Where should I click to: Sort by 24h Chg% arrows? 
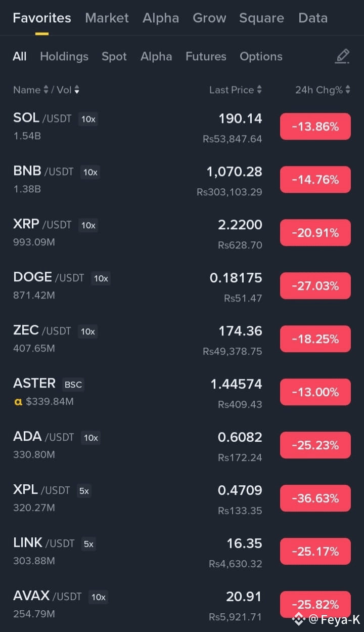[x=348, y=90]
